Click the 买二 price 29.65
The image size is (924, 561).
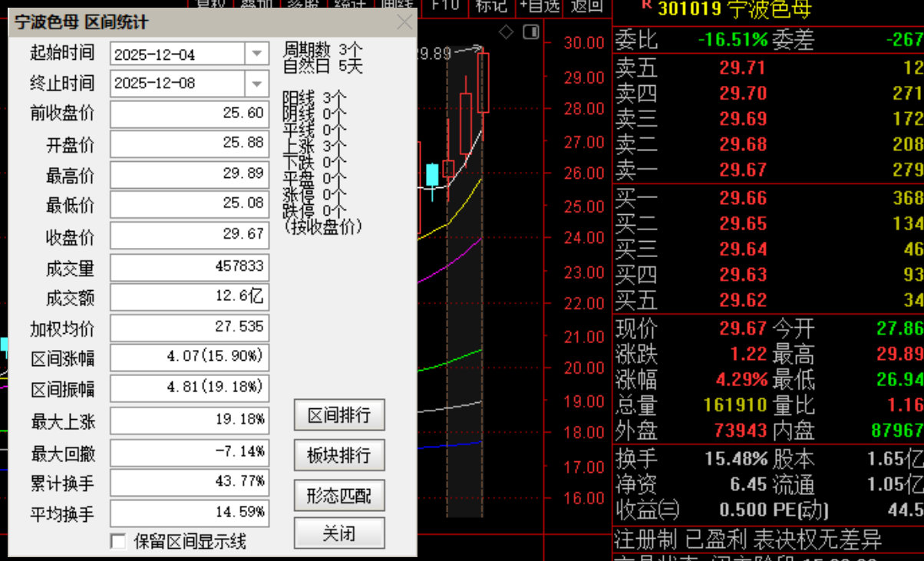click(743, 224)
